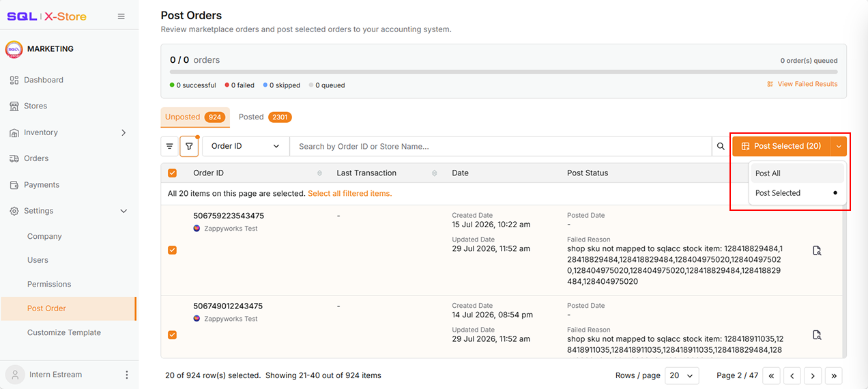Jump to the last page
This screenshot has height=389, width=868.
click(x=833, y=375)
